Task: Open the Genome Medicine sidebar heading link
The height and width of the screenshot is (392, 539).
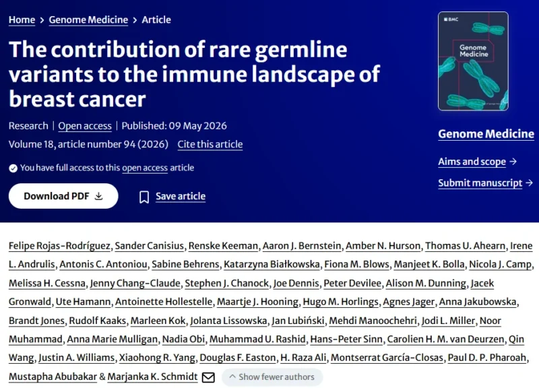Action: tap(486, 133)
